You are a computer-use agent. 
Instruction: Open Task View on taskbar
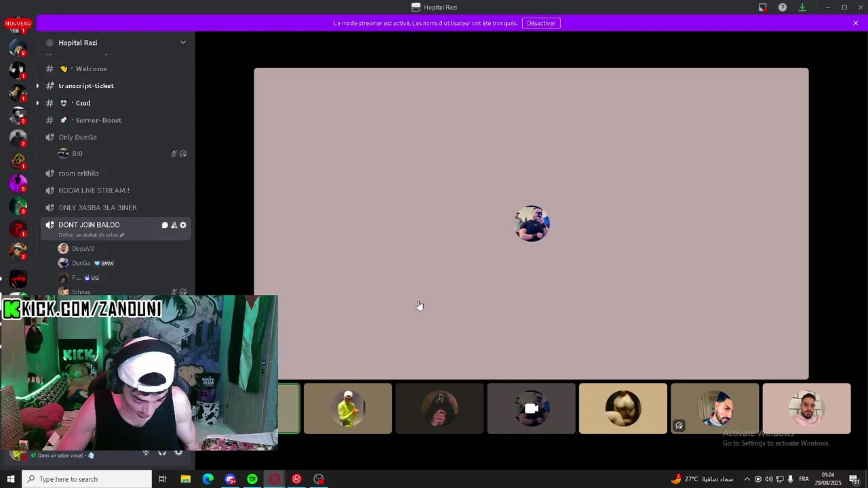point(163,479)
